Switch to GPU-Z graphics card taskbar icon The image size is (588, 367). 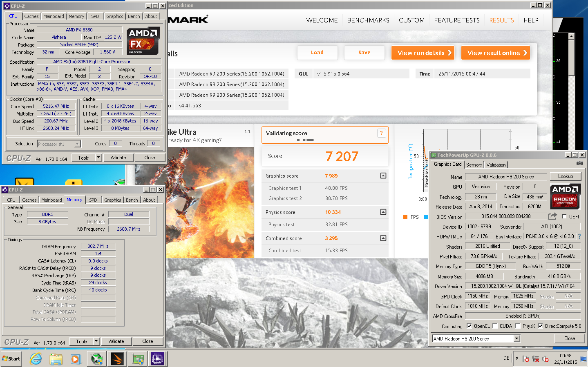pyautogui.click(x=138, y=359)
